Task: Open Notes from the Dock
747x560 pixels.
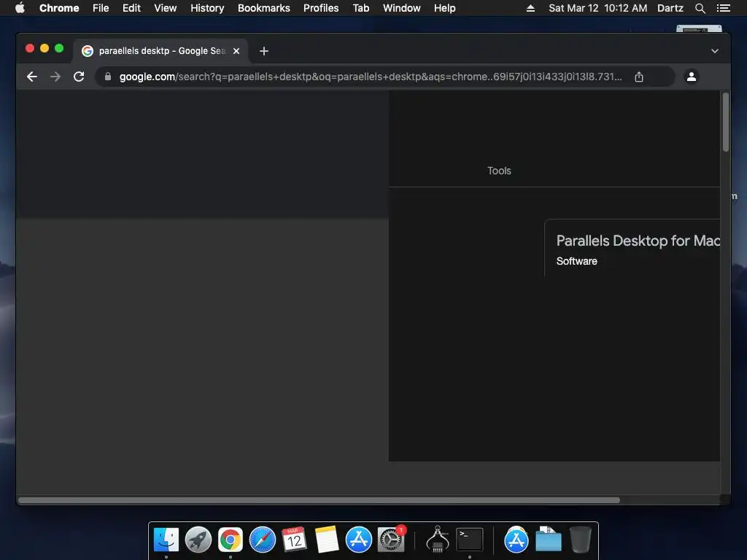Action: (327, 540)
